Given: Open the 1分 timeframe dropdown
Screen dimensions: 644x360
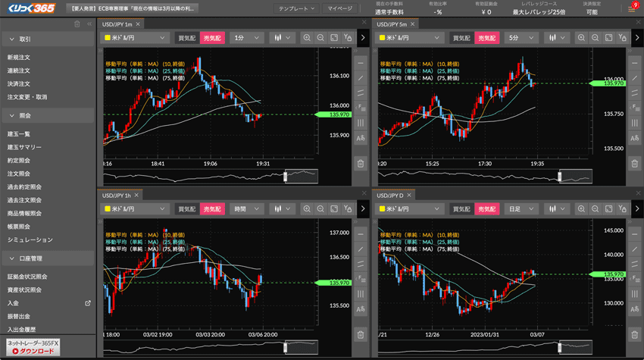Looking at the screenshot, I should pos(246,38).
